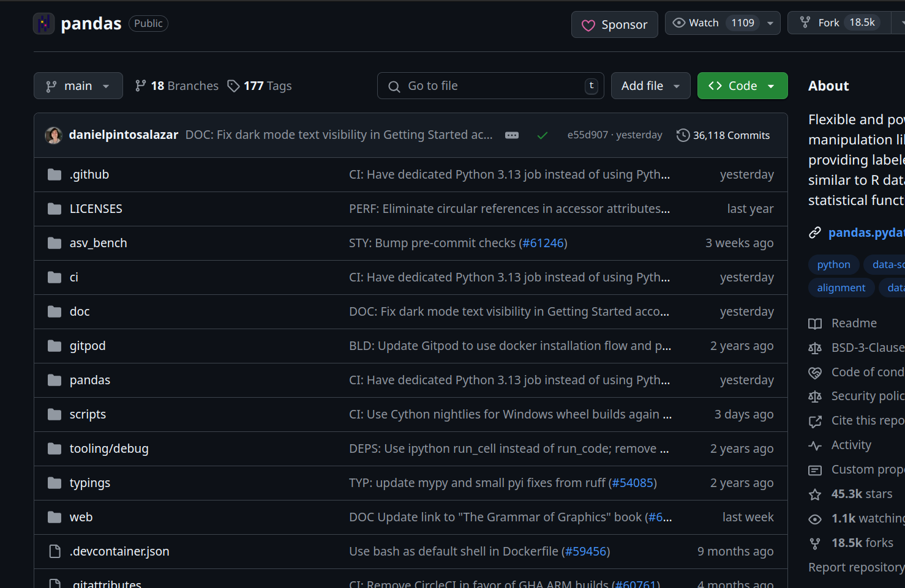Open the main branch dropdown
Image resolution: width=905 pixels, height=588 pixels.
[78, 86]
